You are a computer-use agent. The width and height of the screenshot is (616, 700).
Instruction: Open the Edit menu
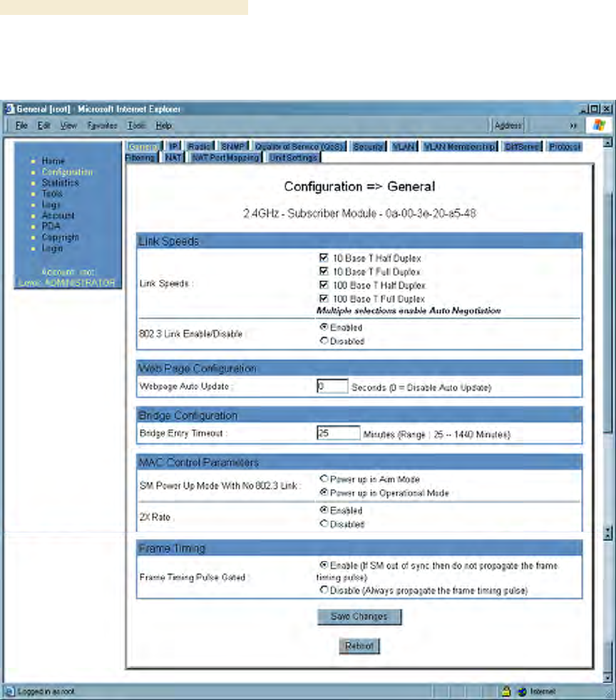point(43,125)
